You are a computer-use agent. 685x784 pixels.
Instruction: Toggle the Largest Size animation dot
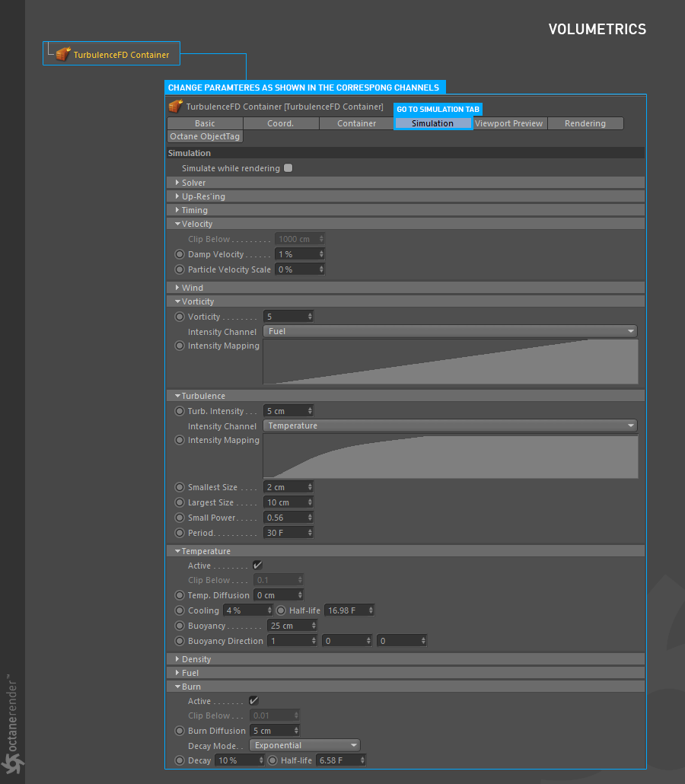tap(180, 502)
